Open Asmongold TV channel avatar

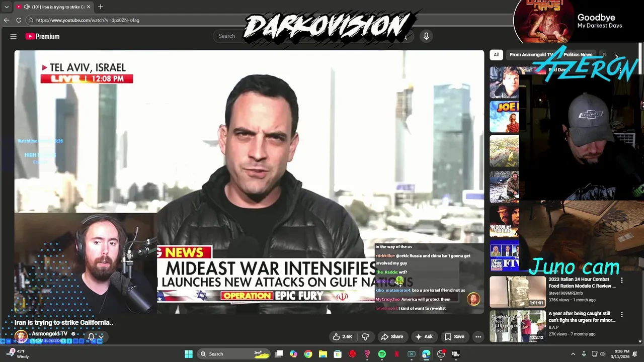pyautogui.click(x=21, y=336)
